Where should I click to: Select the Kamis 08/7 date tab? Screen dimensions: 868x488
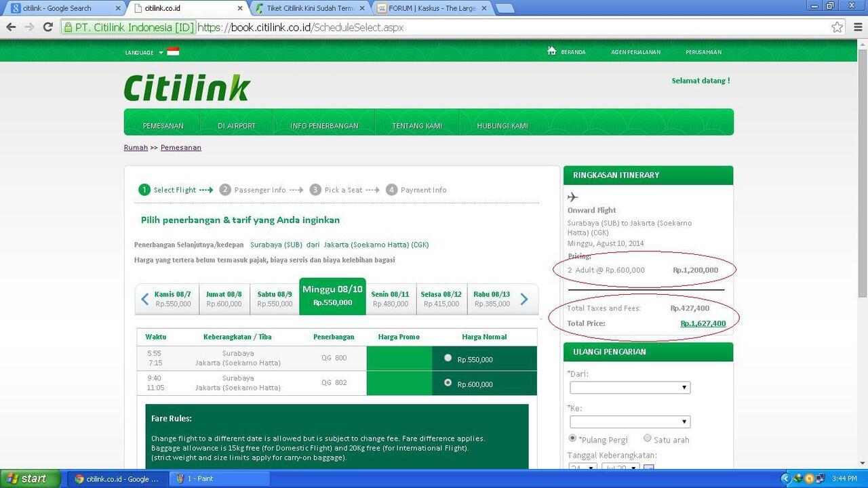[173, 299]
